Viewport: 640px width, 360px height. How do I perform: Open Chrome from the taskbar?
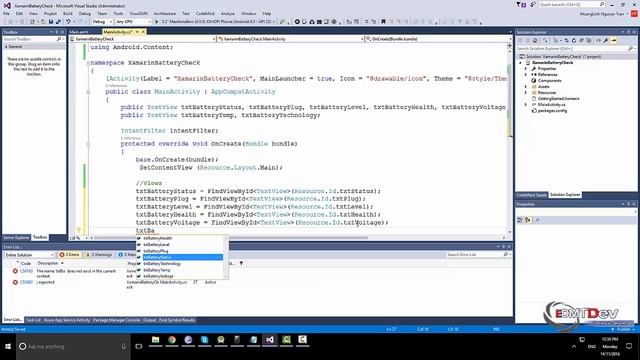point(172,340)
